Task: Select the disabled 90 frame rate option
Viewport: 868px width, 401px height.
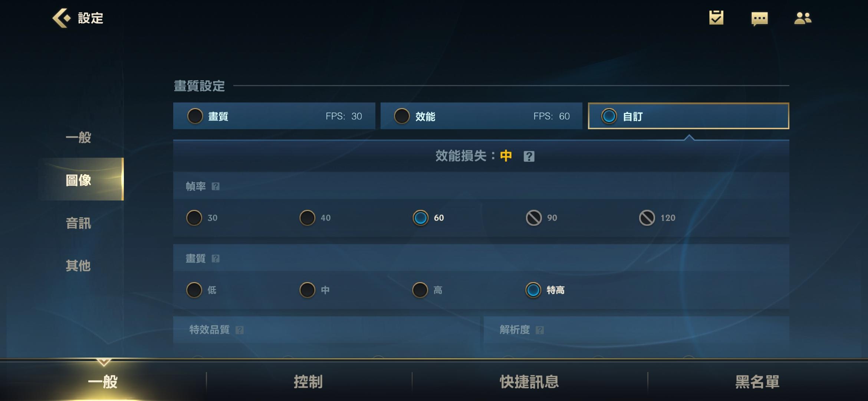Action: click(x=542, y=218)
